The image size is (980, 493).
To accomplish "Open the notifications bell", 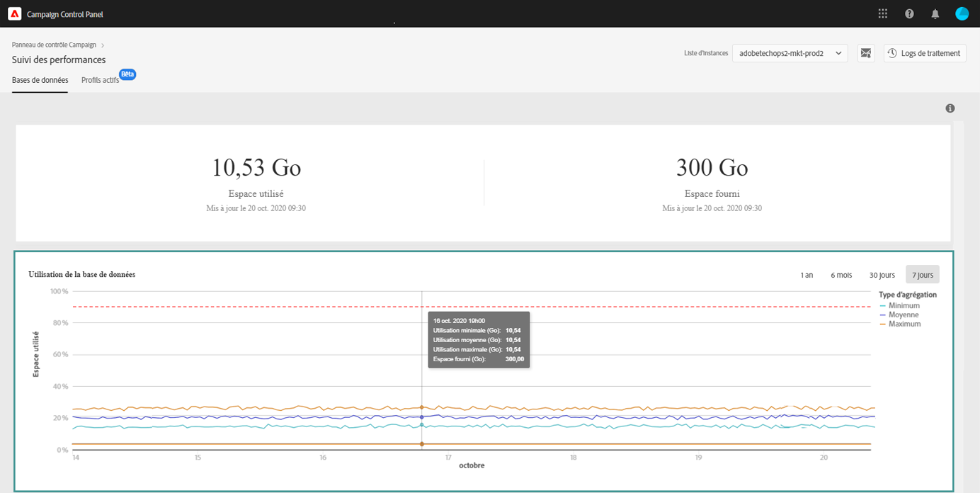I will 935,13.
